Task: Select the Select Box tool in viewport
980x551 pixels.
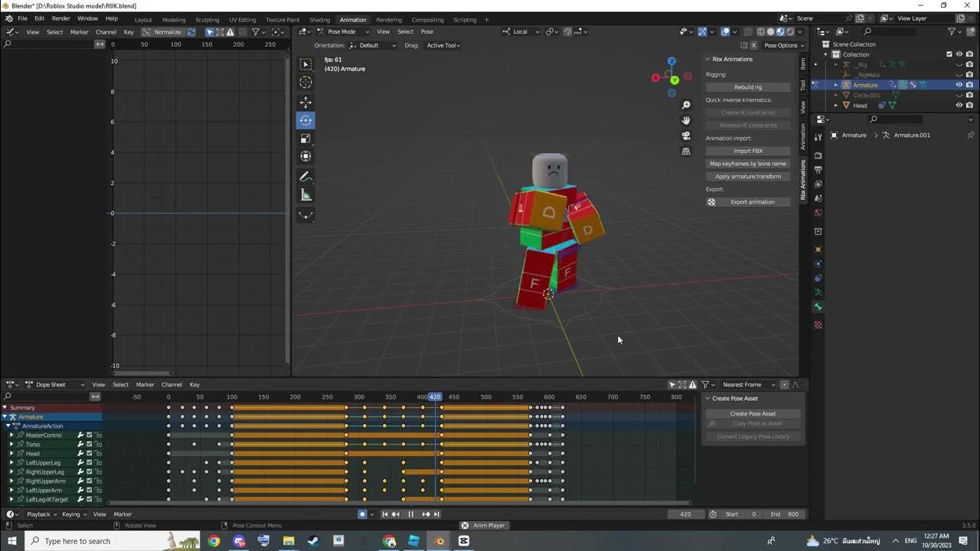Action: tap(305, 64)
